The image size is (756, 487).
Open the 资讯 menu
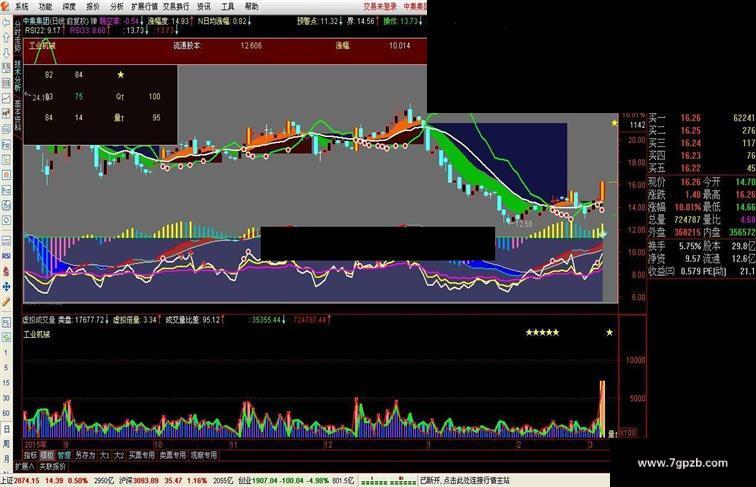pyautogui.click(x=204, y=7)
